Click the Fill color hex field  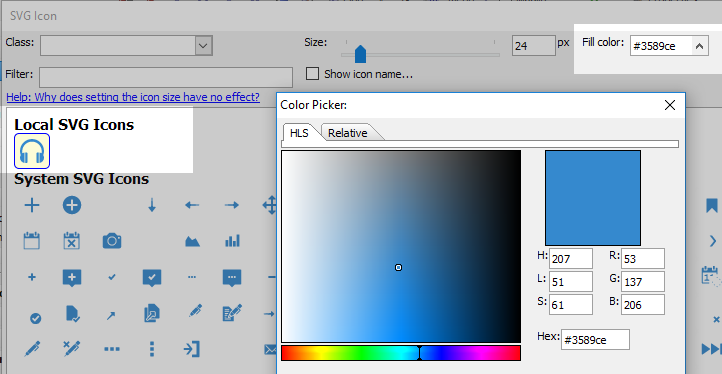[x=661, y=46]
